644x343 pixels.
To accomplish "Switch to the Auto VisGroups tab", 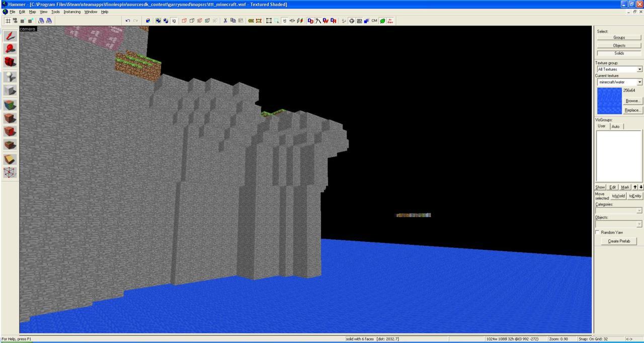I will [615, 126].
